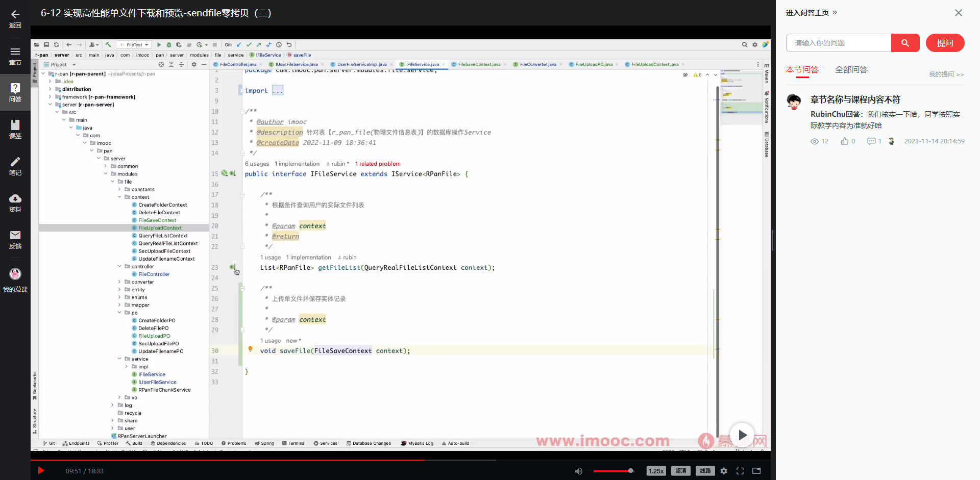980x480 pixels.
Task: Click the IDE build hammer icon
Action: coord(108,45)
